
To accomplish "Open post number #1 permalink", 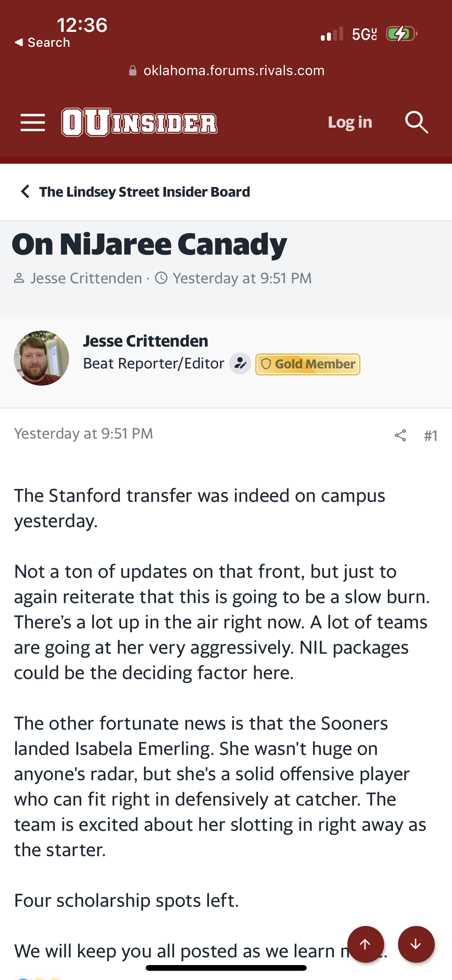I will coord(431,436).
